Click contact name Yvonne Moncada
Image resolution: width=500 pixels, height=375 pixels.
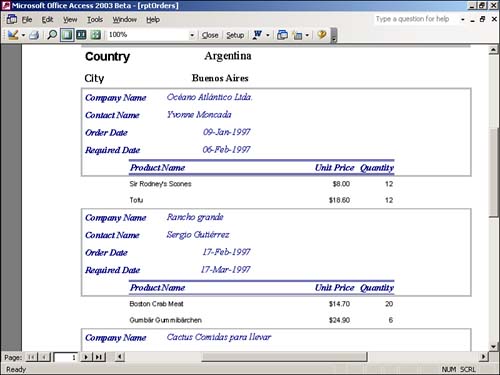(x=199, y=115)
